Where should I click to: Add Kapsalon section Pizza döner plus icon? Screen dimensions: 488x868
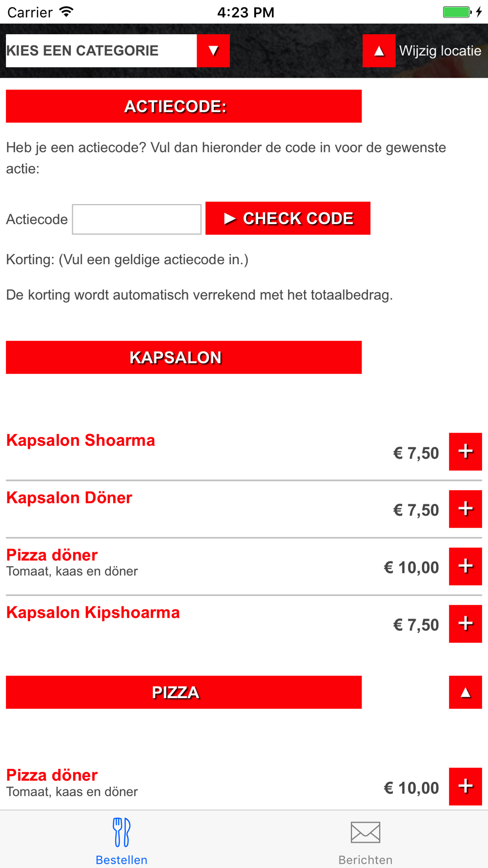tap(465, 566)
